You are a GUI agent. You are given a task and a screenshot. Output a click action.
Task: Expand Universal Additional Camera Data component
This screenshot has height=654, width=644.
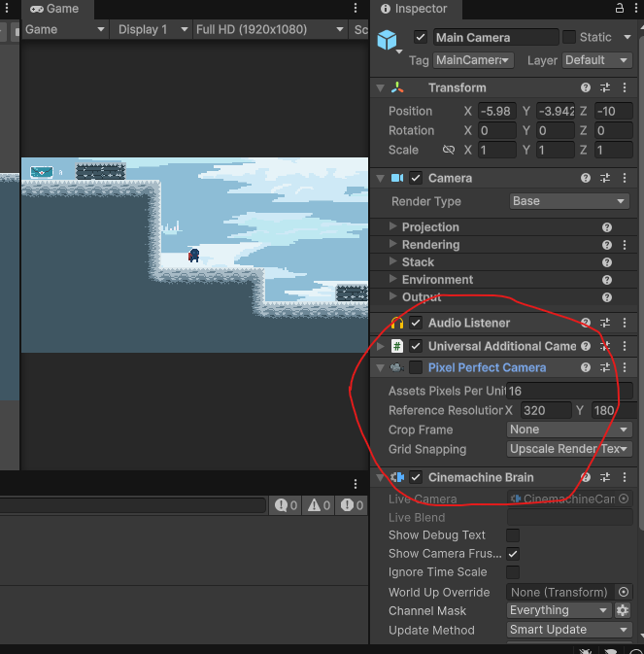[x=380, y=346]
